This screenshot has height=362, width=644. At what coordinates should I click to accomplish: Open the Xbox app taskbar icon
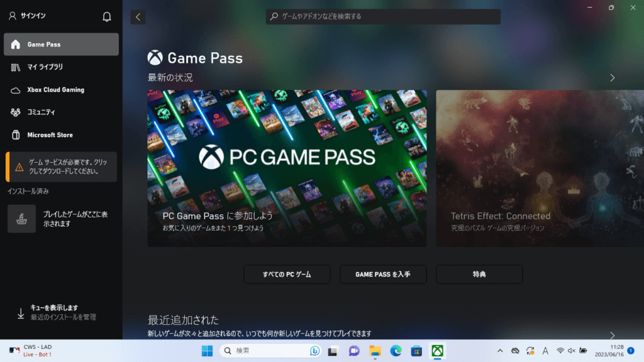point(437,351)
